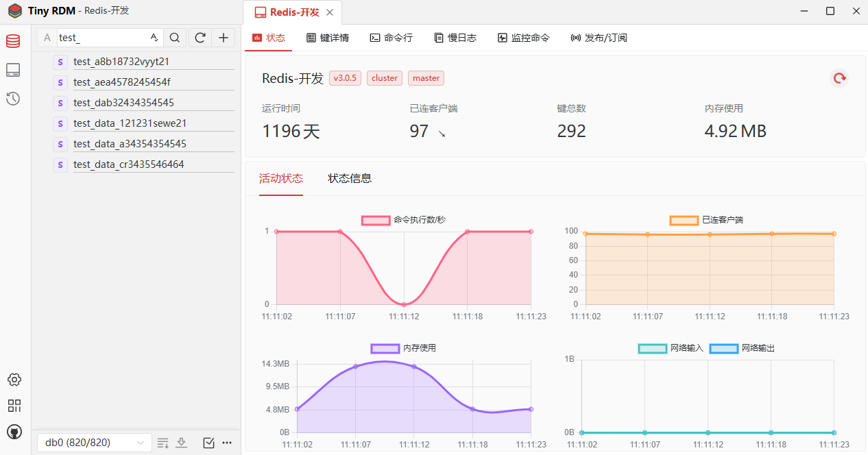Click the red auto-refresh status button
868x455 pixels.
click(x=839, y=78)
